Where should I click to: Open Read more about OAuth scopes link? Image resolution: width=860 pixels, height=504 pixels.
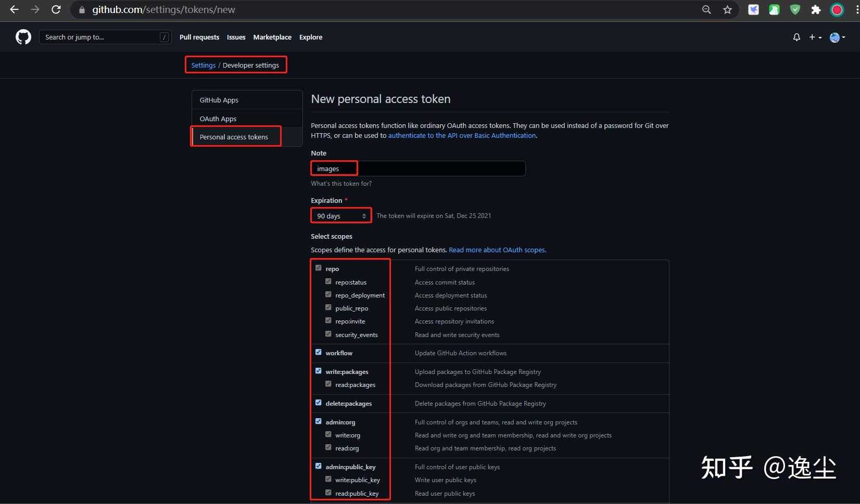(497, 250)
